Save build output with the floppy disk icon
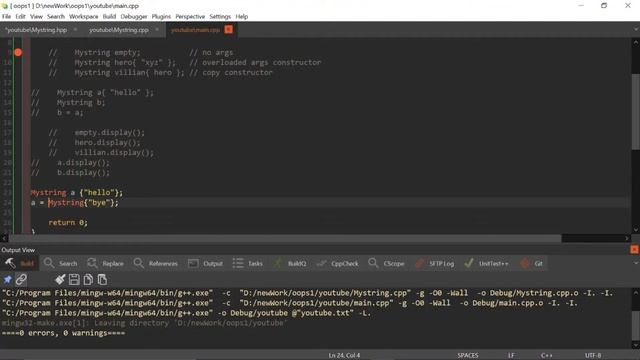 (x=74, y=280)
